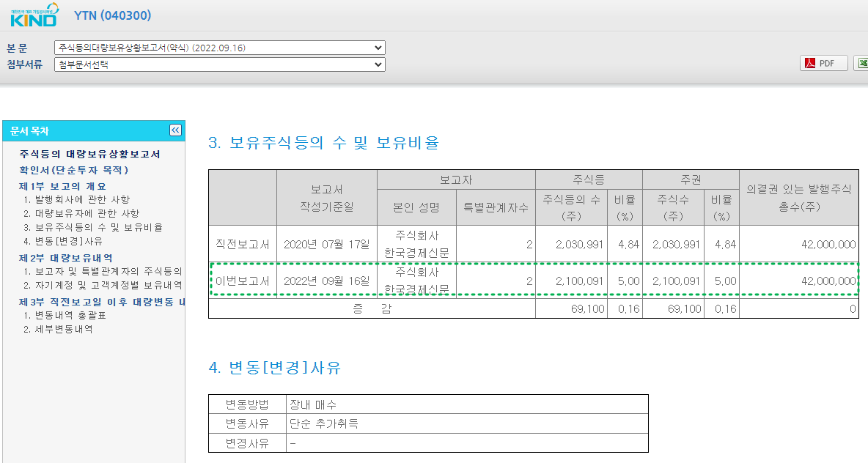Click date cell 2020년 07월 17일
868x463 pixels.
tap(327, 244)
